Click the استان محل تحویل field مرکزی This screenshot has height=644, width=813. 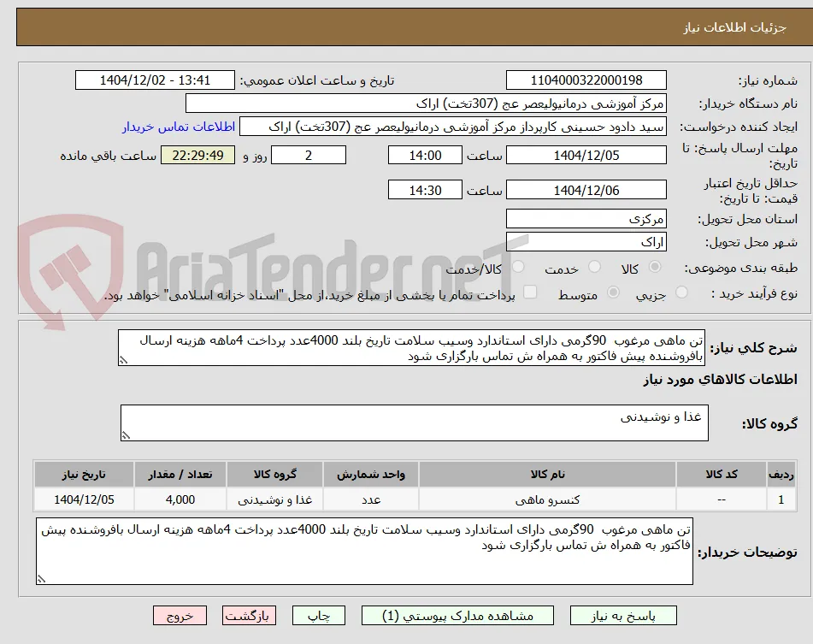pos(586,219)
